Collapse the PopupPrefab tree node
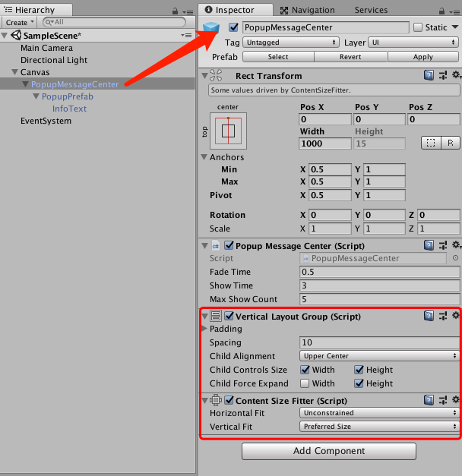The width and height of the screenshot is (462, 476). click(x=36, y=96)
